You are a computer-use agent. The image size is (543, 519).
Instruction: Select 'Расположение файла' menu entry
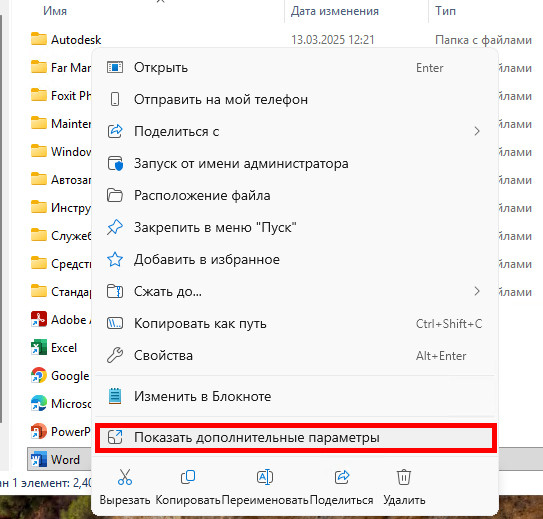[295, 195]
